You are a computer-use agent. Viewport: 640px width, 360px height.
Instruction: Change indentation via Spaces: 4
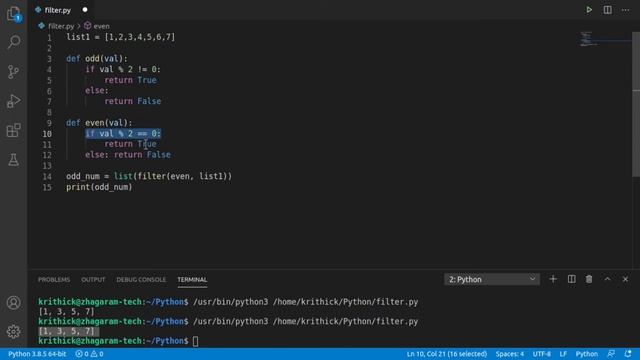coord(510,354)
